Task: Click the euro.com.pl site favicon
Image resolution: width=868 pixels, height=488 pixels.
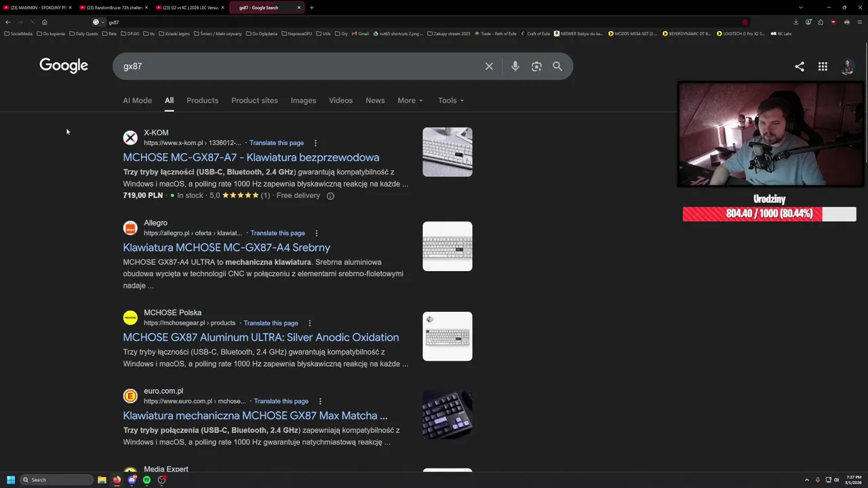Action: tap(130, 396)
